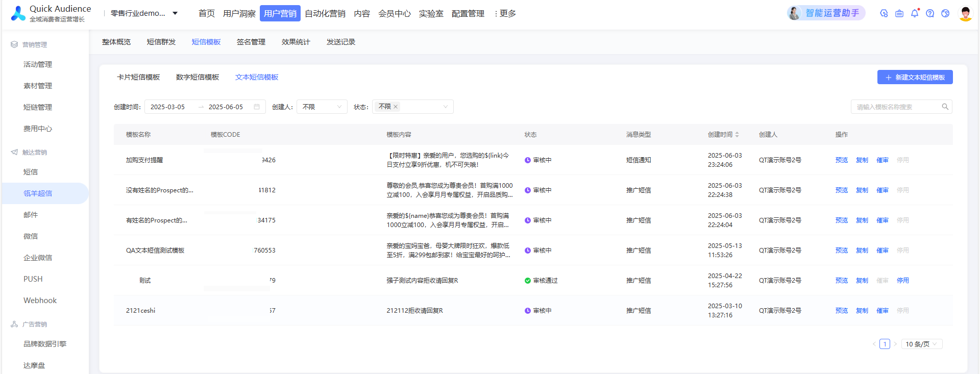980x374 pixels.
Task: Switch to the 短信群发 tab
Action: [x=161, y=42]
